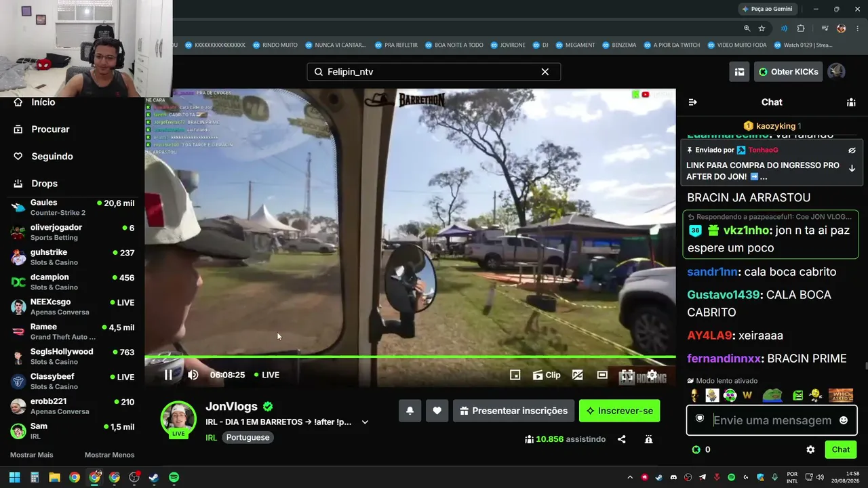Seek using the green stream progress bar
The width and height of the screenshot is (868, 488).
pyautogui.click(x=410, y=357)
